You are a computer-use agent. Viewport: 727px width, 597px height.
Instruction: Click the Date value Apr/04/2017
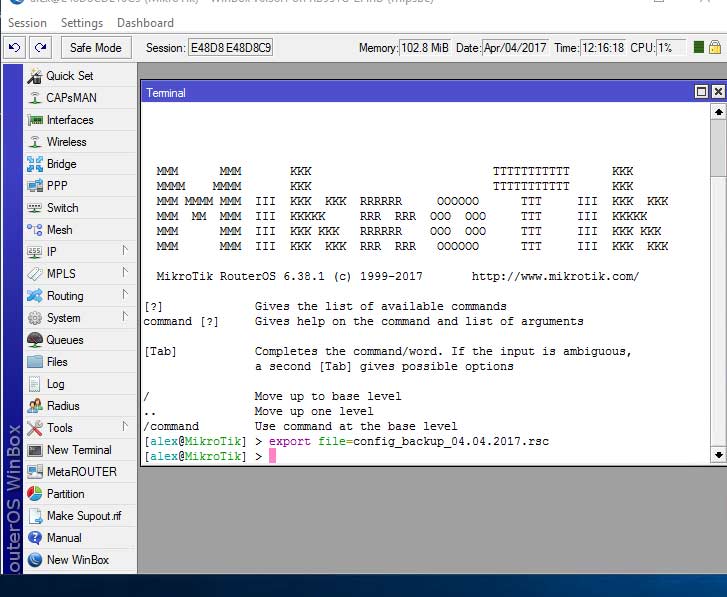(515, 48)
